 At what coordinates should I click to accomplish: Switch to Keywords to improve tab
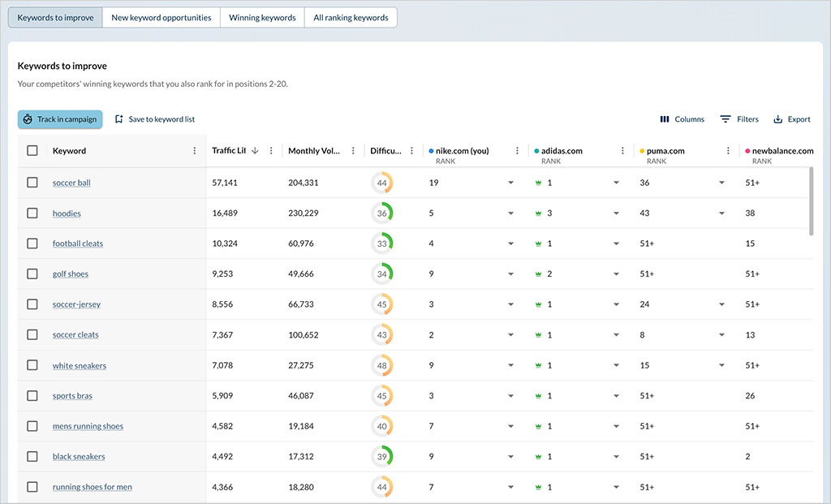point(55,18)
